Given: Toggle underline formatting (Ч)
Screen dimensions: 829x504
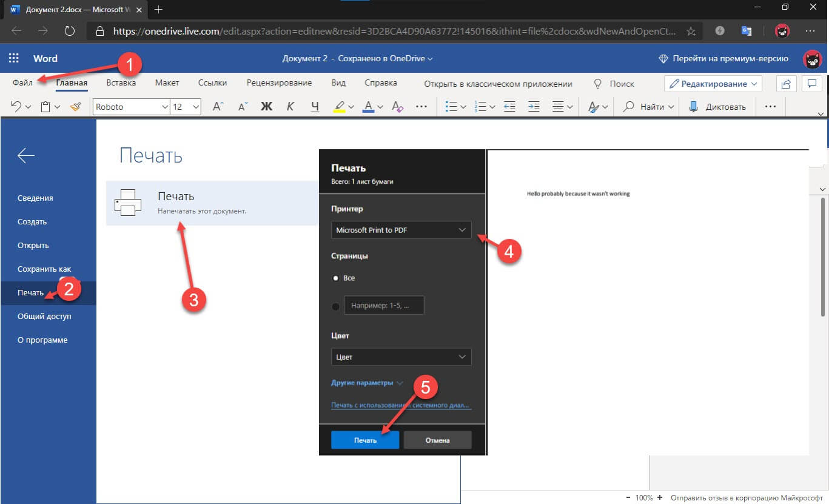Looking at the screenshot, I should [x=314, y=107].
